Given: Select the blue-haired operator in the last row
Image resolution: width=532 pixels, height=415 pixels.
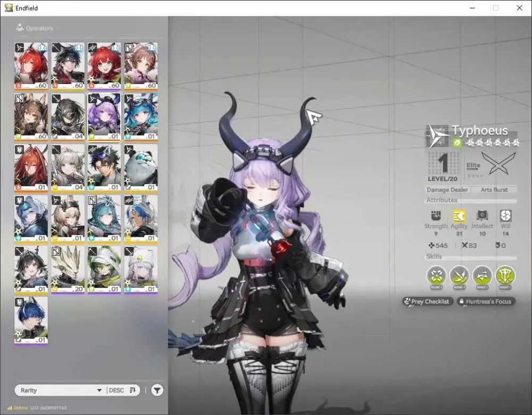Looking at the screenshot, I should tap(31, 320).
